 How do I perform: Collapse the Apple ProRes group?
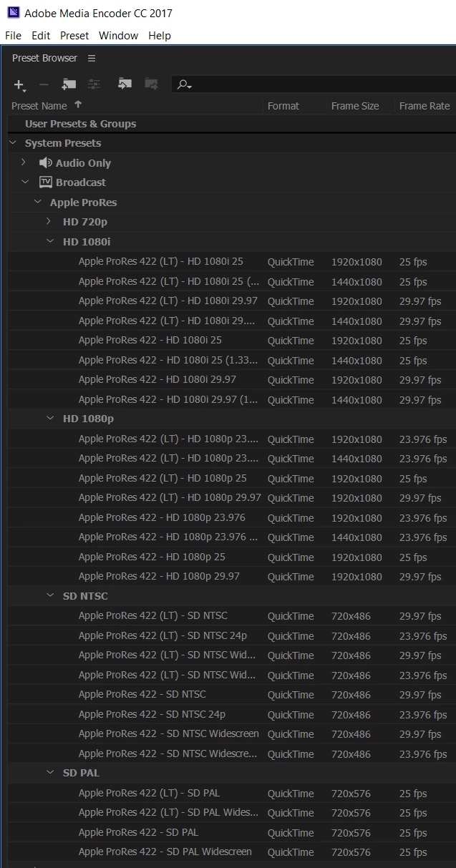(x=37, y=202)
